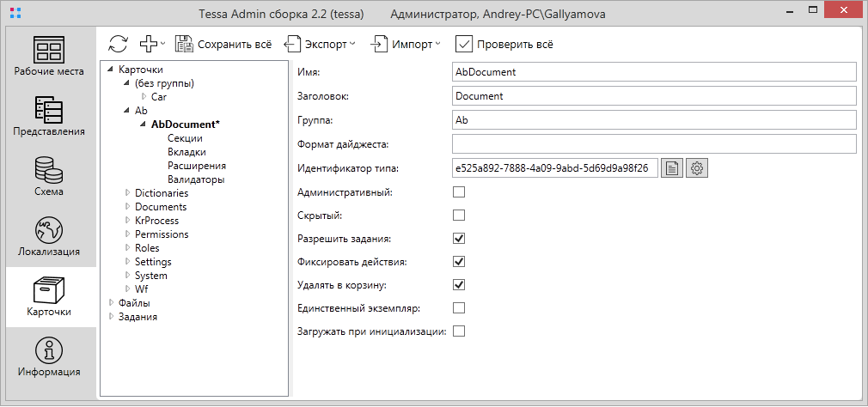Toggle the Единственный экземпляр checkbox
Viewport: 868px width, 407px height.
coord(459,308)
